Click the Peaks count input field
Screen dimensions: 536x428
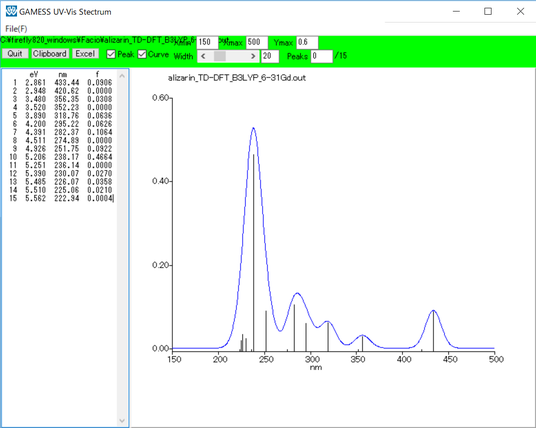coord(321,56)
